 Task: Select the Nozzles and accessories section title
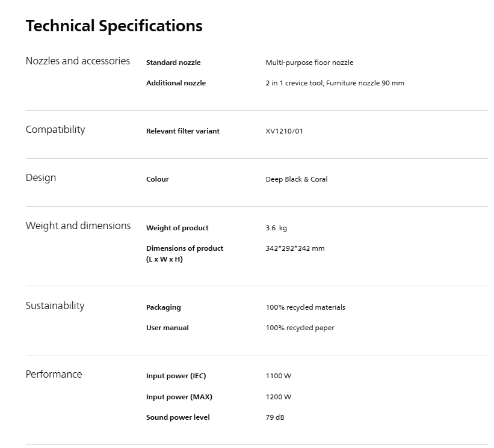pyautogui.click(x=78, y=61)
